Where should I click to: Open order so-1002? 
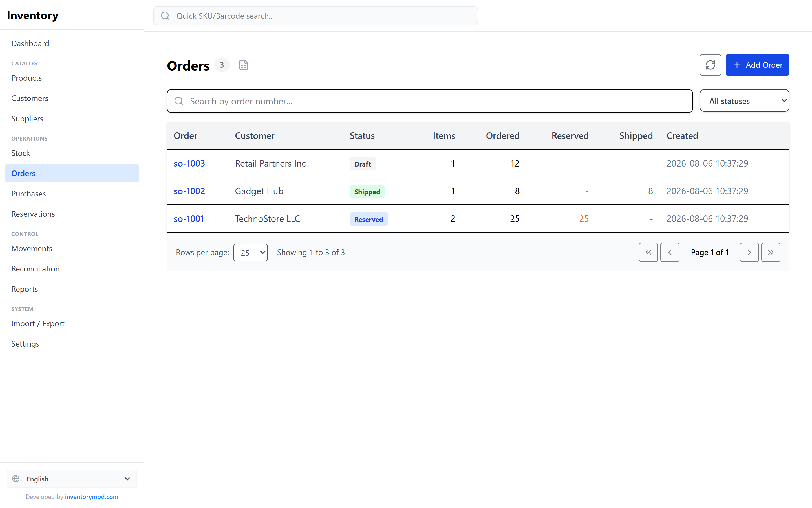[x=189, y=191]
